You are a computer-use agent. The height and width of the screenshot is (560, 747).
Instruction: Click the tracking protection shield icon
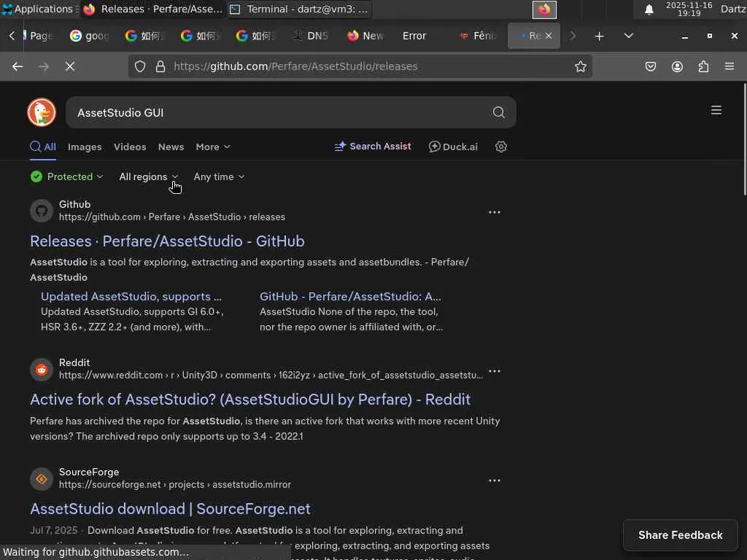[x=140, y=66]
